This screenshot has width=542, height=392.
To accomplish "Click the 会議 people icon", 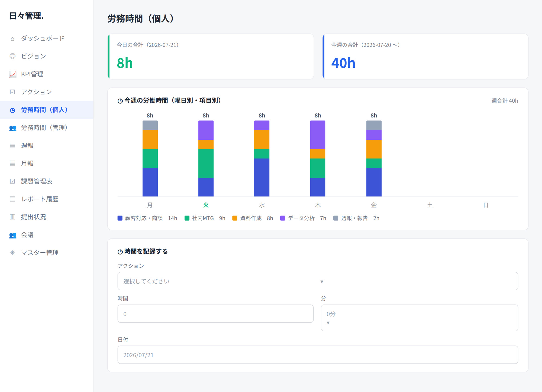I will tap(12, 235).
